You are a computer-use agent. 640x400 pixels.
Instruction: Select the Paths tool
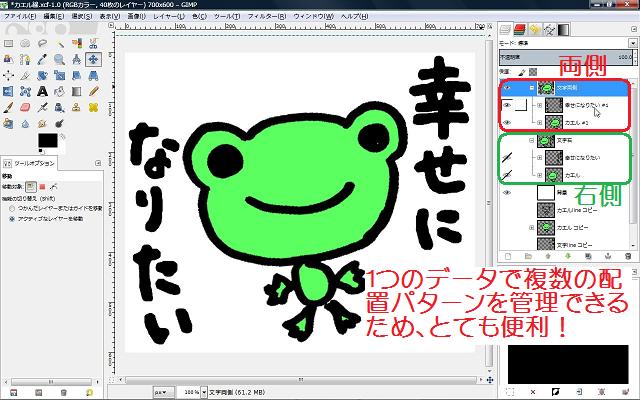click(x=25, y=60)
